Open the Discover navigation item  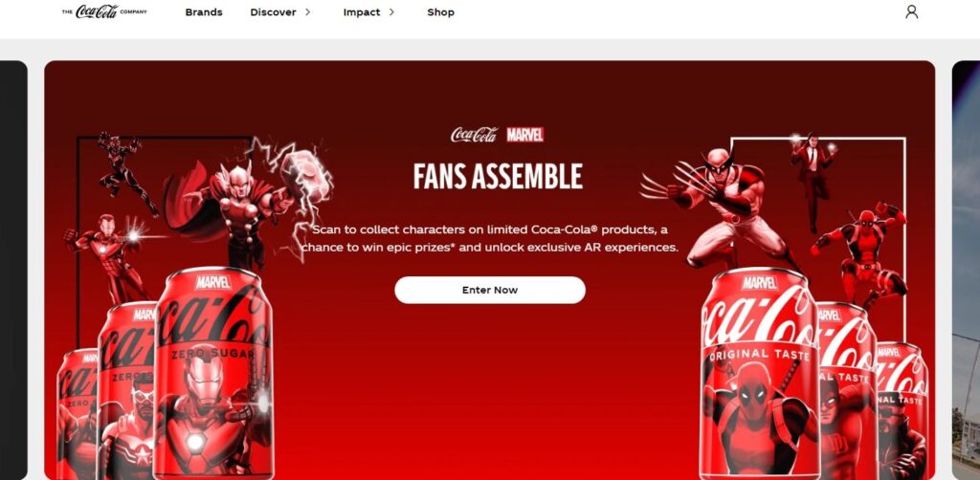coord(273,12)
